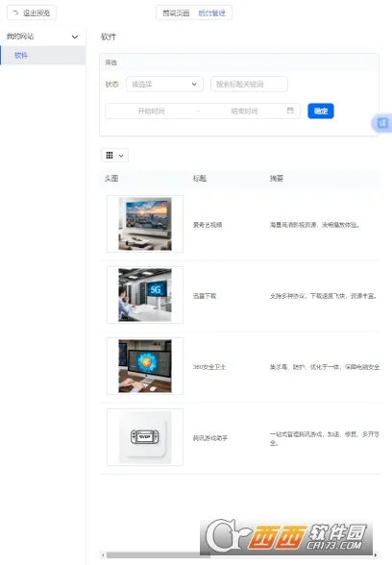The height and width of the screenshot is (565, 392).
Task: Select the 爱奇艺视频 title text
Action: (208, 225)
